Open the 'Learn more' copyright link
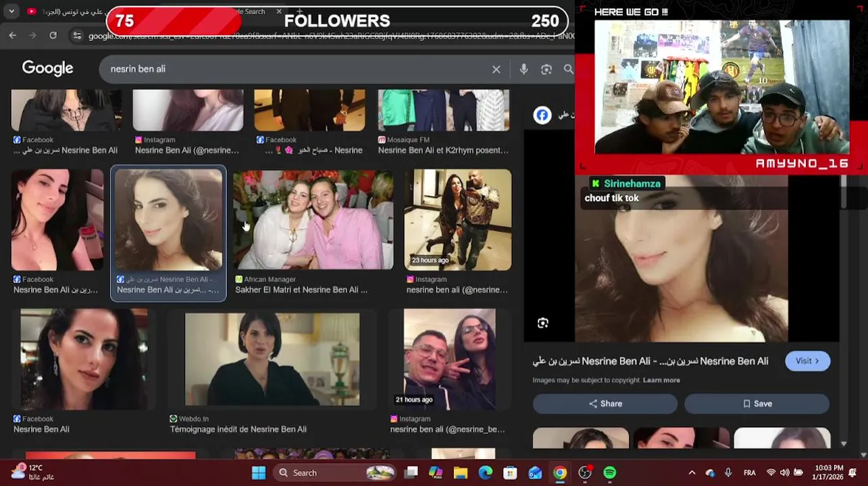 tap(661, 380)
